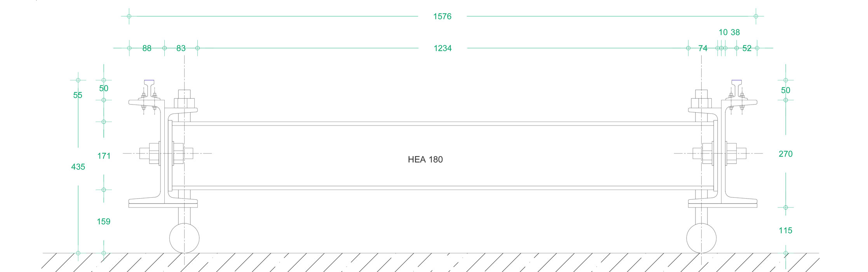Select the 270 vertical dimension text
The width and height of the screenshot is (868, 272).
(x=785, y=154)
